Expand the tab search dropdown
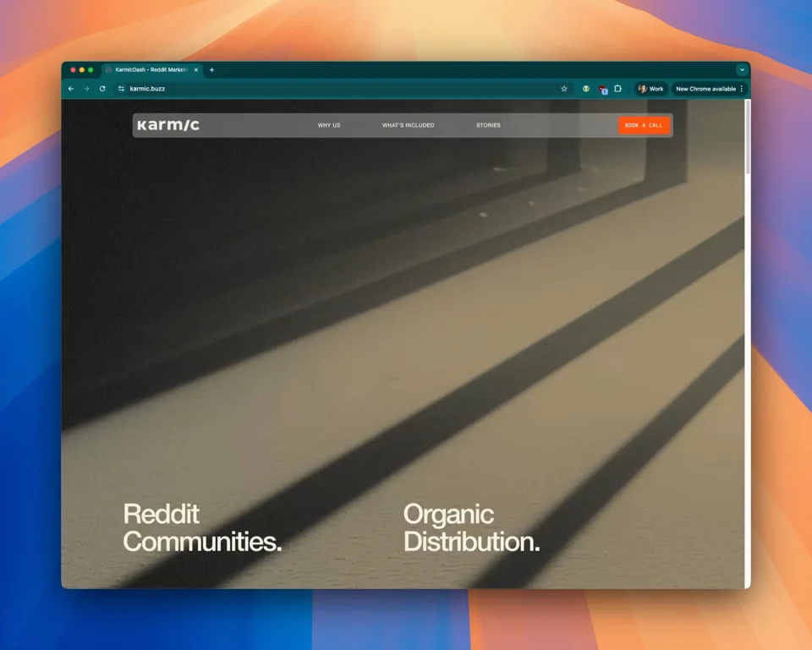812x650 pixels. (742, 70)
